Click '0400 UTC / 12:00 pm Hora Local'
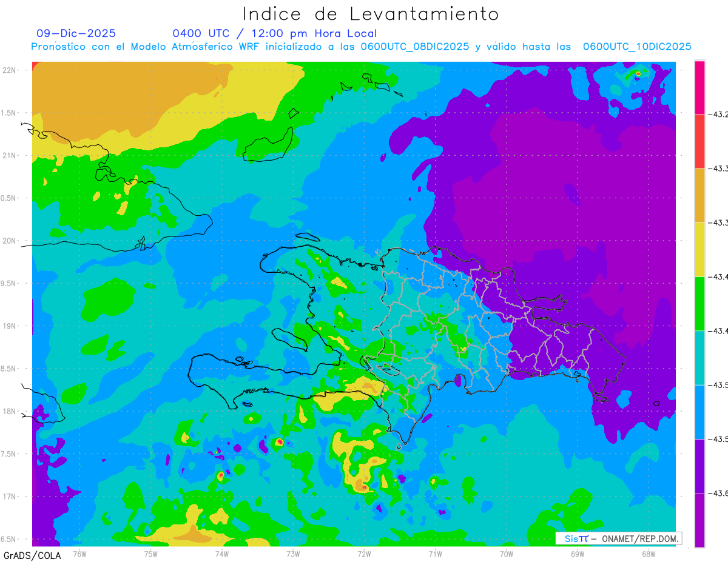Screen dimensions: 728x562 (274, 33)
